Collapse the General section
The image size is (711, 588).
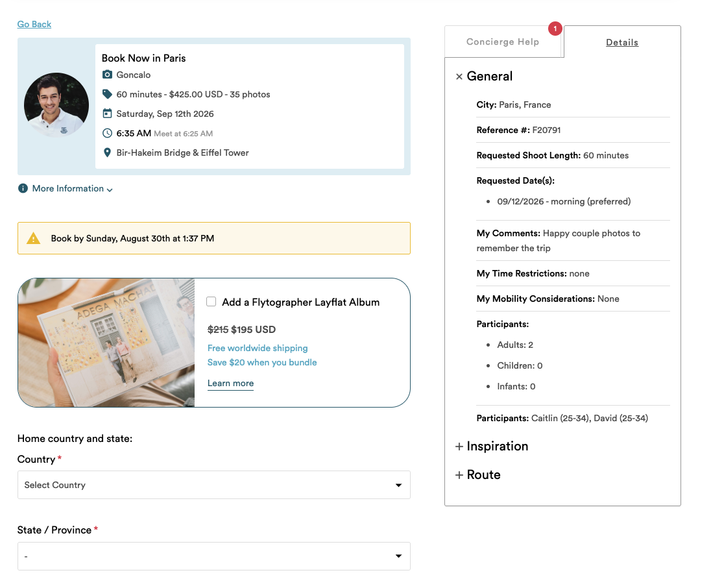click(x=459, y=77)
